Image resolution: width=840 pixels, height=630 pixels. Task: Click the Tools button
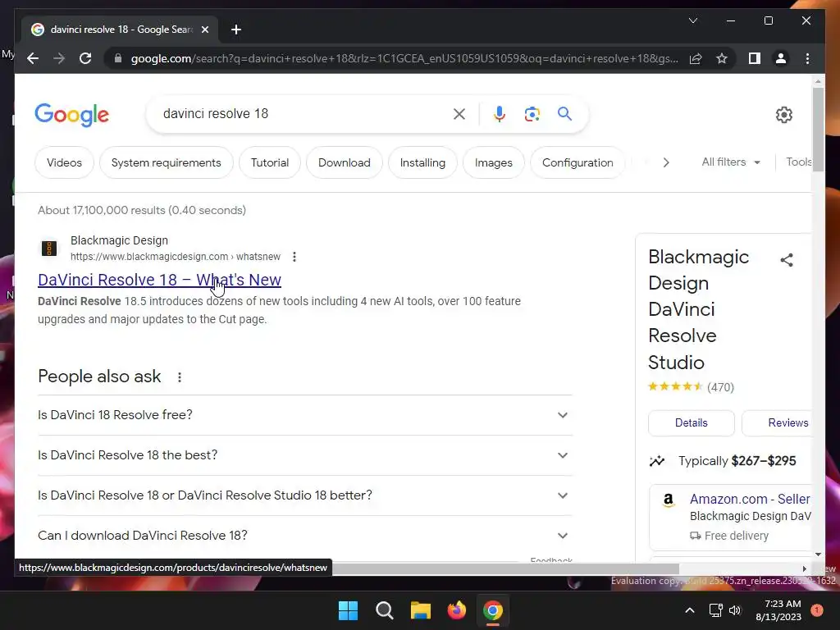point(798,162)
